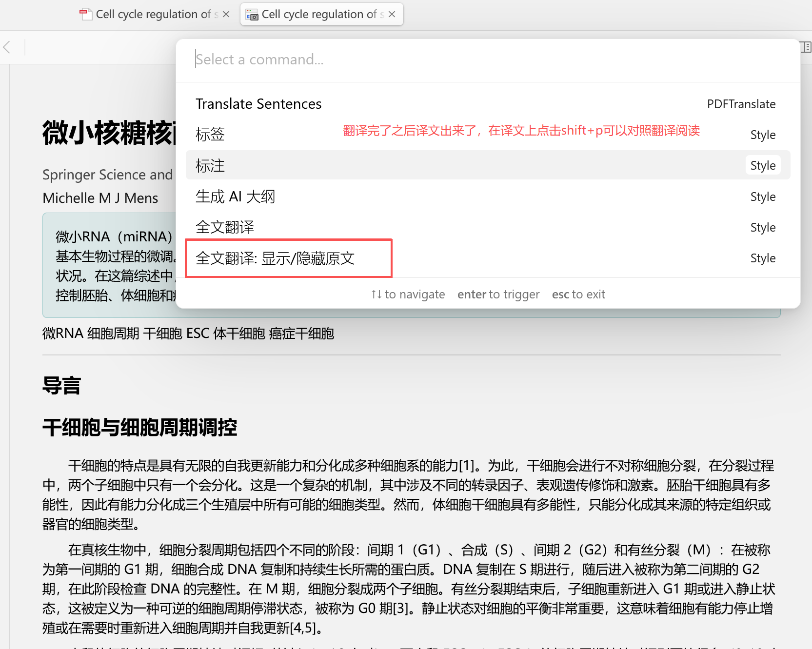
Task: Run the 全文翻译 command
Action: 225,227
